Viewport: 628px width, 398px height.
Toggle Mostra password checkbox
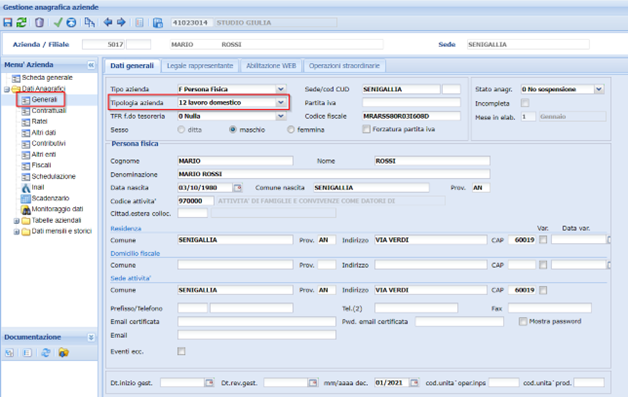tap(523, 321)
